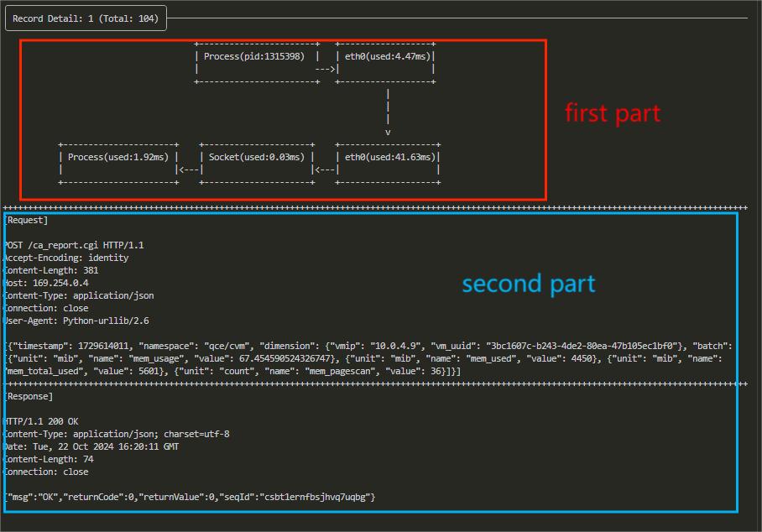Select the POST /ca_report.cgi HTTP/1.1 line
Viewport: 762px width, 532px height.
tap(74, 245)
